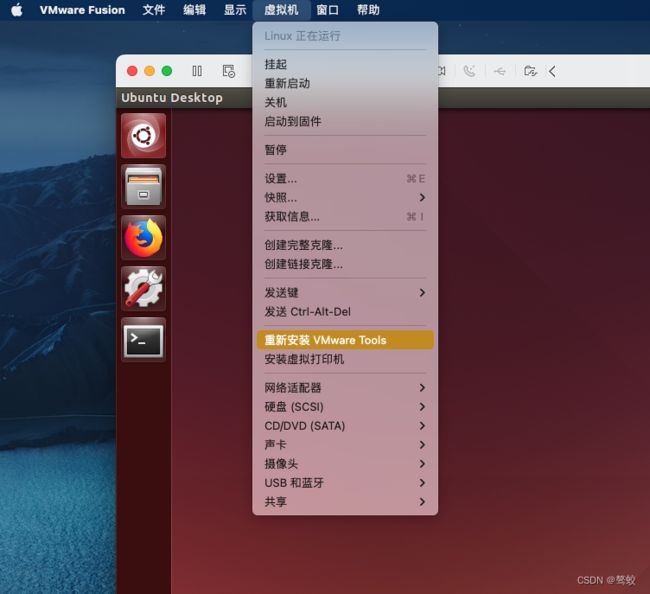Expand the 摄像头 submenu
650x594 pixels.
coord(345,464)
